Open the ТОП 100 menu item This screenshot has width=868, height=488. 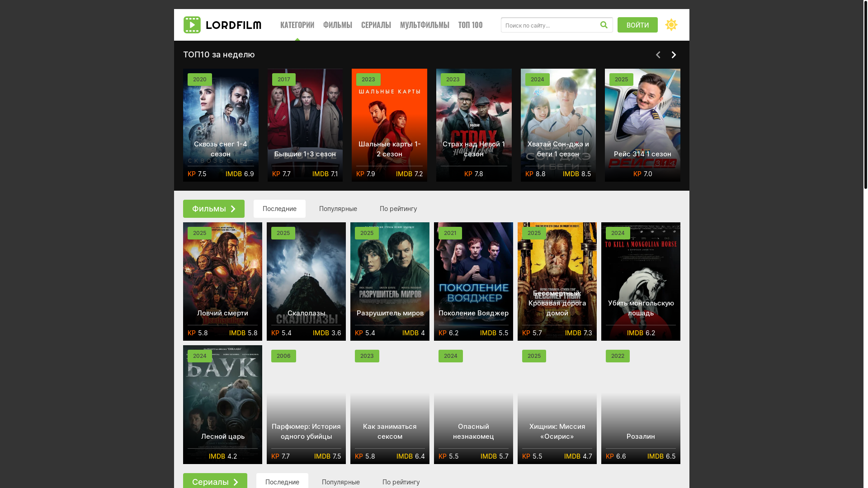470,25
